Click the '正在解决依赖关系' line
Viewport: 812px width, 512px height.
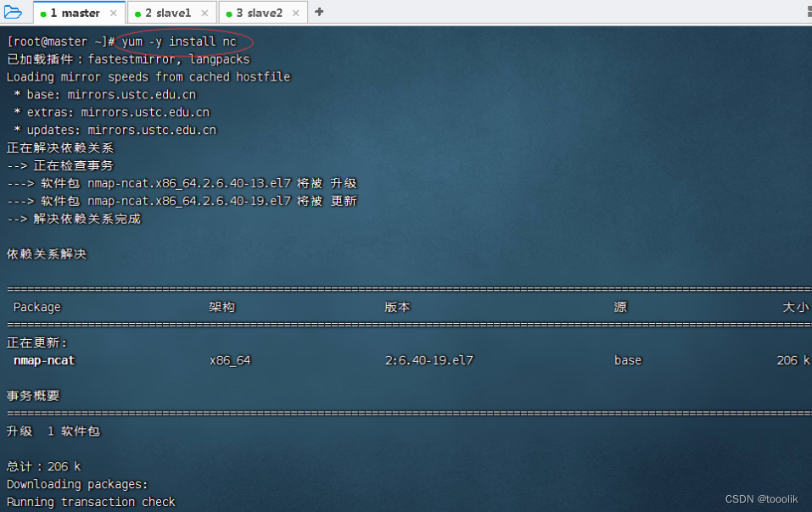pyautogui.click(x=60, y=147)
